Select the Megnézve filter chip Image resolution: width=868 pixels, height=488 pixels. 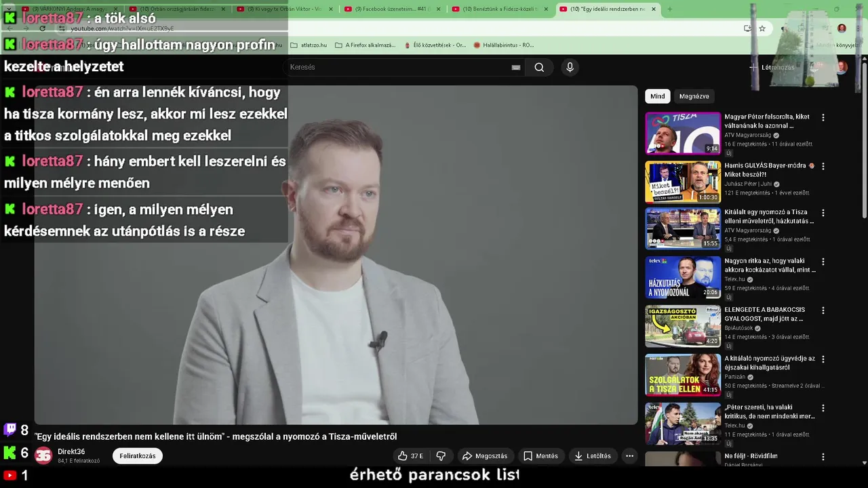[694, 96]
